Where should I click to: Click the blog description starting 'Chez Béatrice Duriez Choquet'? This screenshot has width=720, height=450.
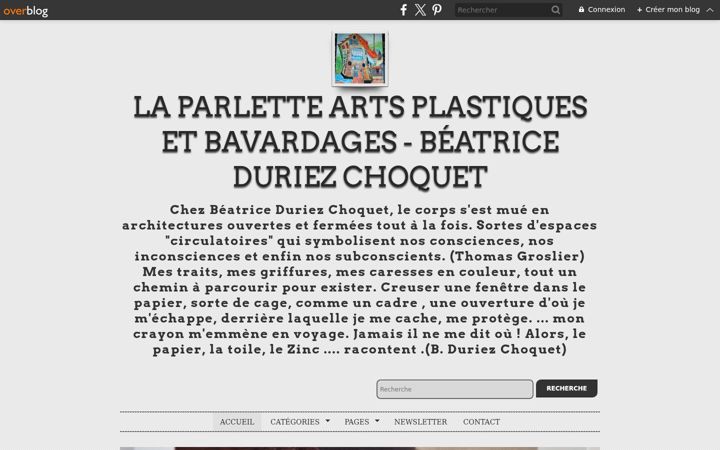[x=360, y=279]
